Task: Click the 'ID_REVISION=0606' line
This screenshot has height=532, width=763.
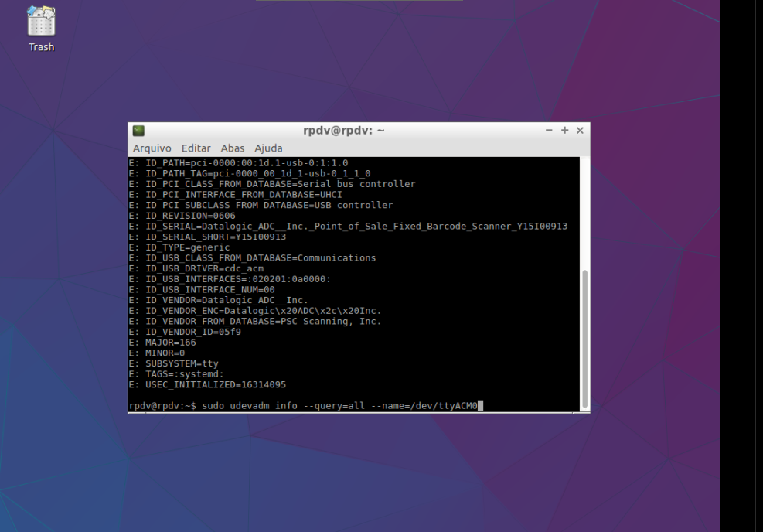Action: tap(182, 216)
